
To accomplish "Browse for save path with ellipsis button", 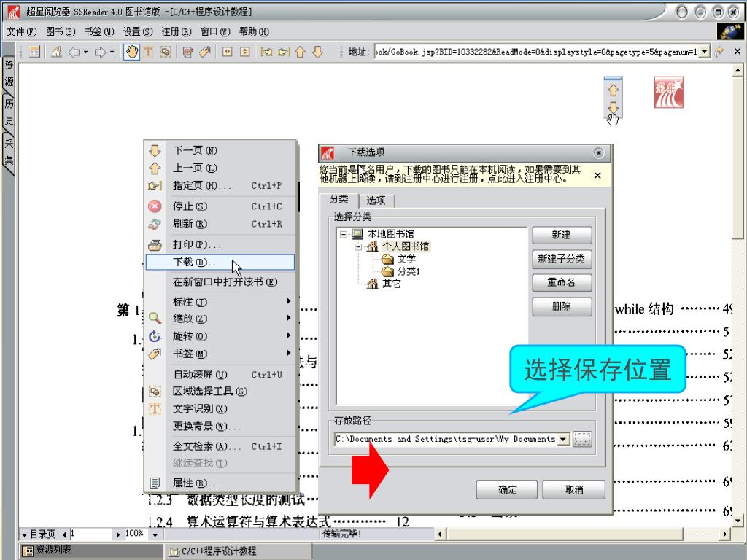I will coord(582,439).
